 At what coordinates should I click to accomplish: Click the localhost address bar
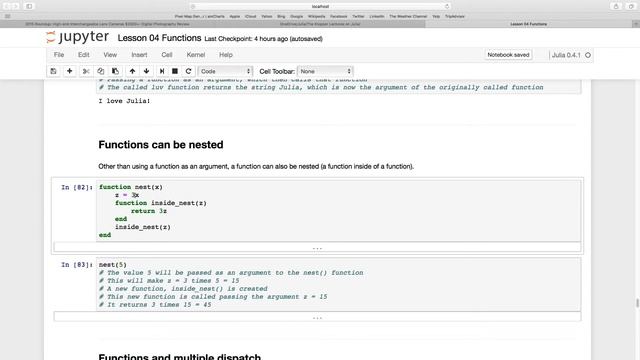click(320, 7)
